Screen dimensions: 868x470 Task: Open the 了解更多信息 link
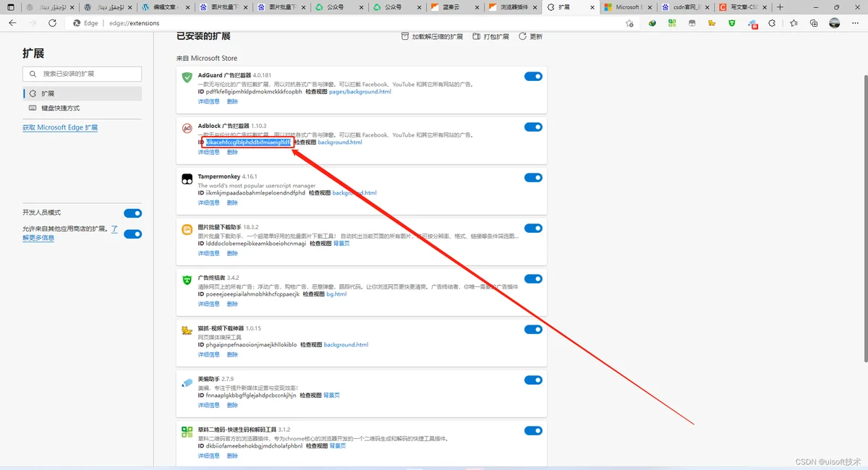pos(38,237)
